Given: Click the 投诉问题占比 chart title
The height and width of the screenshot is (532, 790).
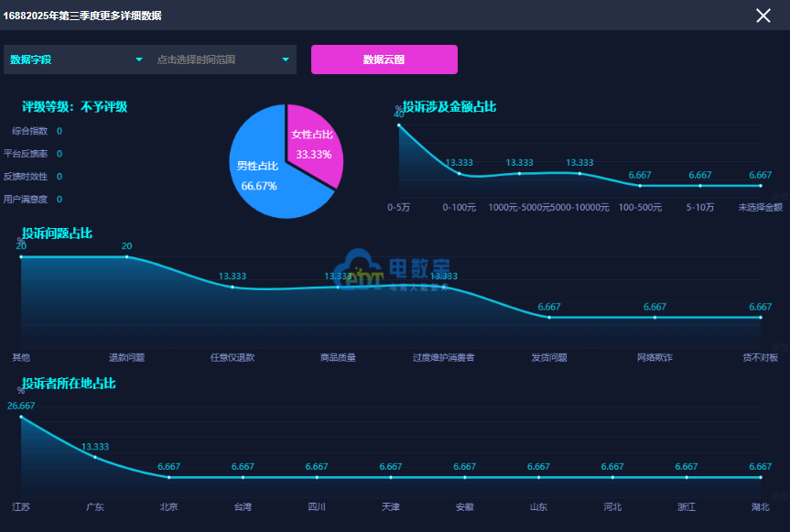Looking at the screenshot, I should [x=57, y=233].
